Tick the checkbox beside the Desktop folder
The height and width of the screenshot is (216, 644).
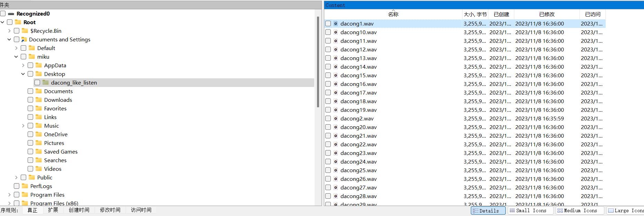[30, 74]
